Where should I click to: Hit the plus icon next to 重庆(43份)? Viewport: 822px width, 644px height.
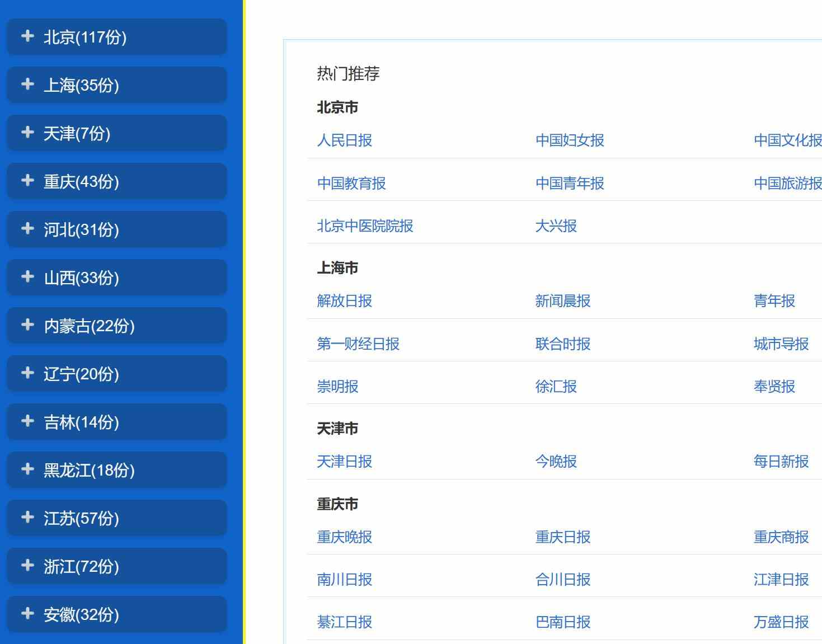point(27,181)
